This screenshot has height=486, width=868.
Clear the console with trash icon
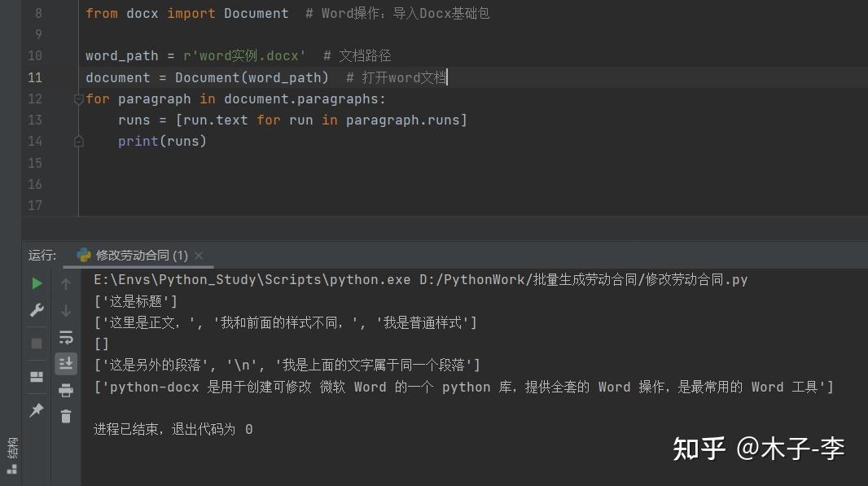(x=66, y=414)
